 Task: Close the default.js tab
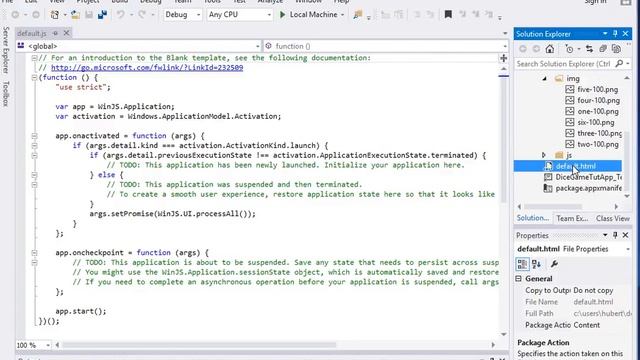click(67, 33)
